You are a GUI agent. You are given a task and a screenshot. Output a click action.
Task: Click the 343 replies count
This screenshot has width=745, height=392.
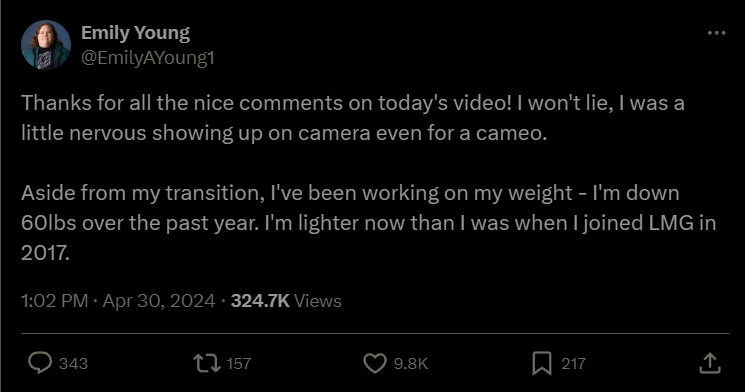pos(73,363)
